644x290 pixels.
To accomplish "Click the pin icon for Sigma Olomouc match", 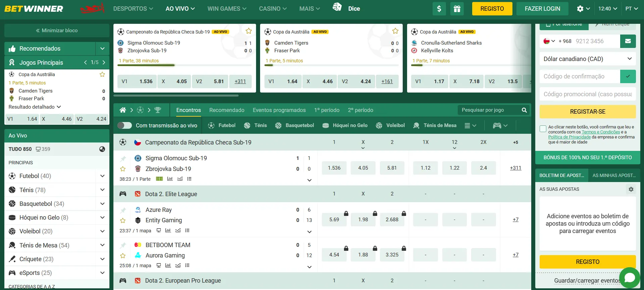I will 123,159.
